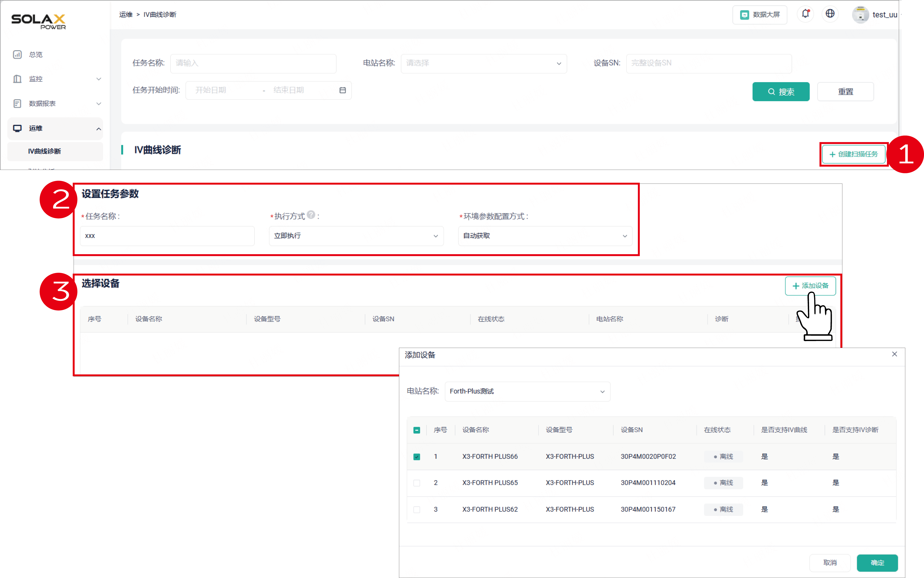
Task: Select the 监控 monitoring sidebar icon
Action: coord(17,79)
